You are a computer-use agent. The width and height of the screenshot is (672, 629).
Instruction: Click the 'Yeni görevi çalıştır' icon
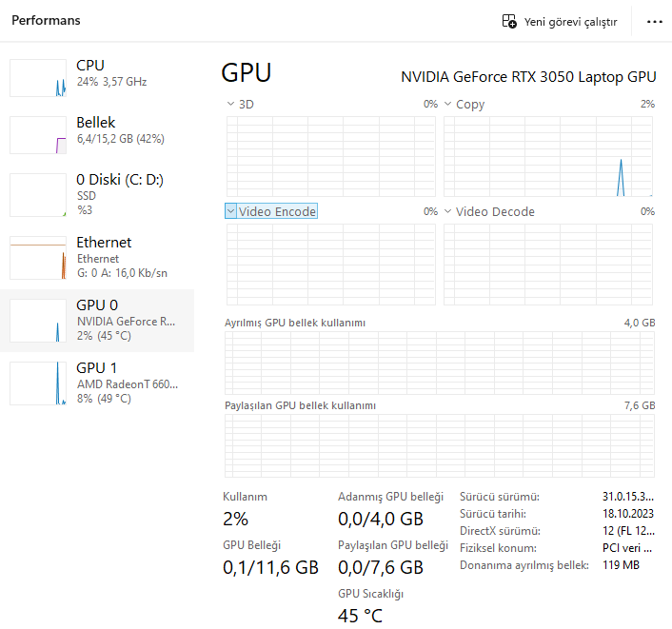tap(509, 21)
